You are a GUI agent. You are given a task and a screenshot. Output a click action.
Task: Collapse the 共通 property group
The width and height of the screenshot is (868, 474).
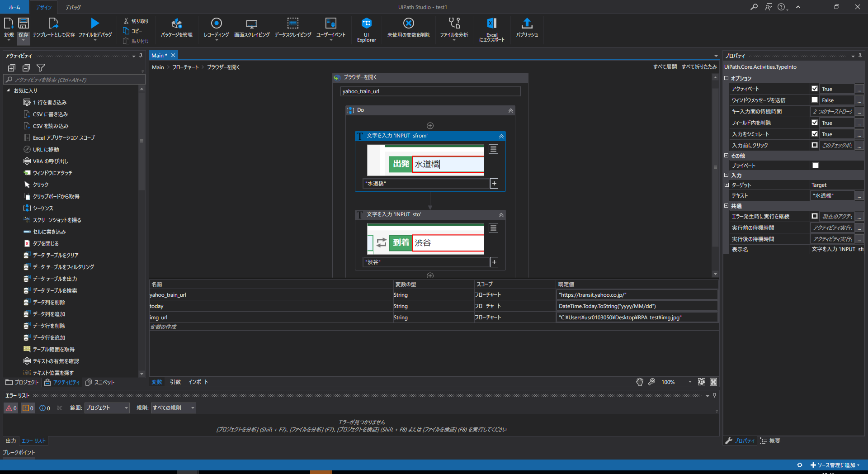[726, 206]
